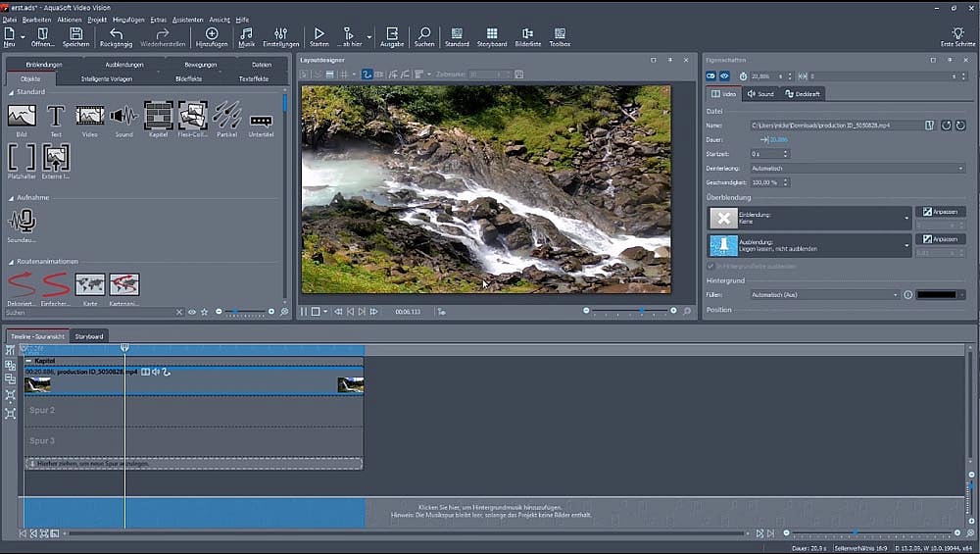The width and height of the screenshot is (980, 554).
Task: Open the Deinterlacing dropdown
Action: (x=857, y=169)
